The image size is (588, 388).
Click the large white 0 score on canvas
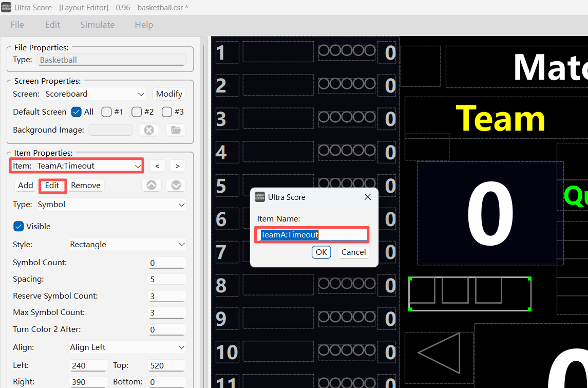490,213
